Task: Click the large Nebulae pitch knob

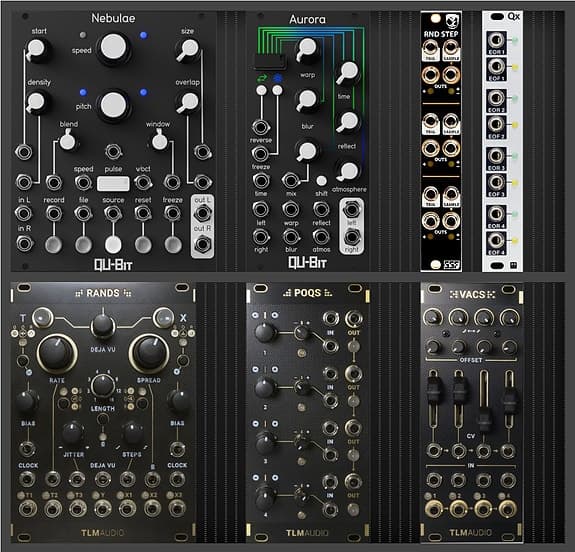Action: pyautogui.click(x=113, y=106)
